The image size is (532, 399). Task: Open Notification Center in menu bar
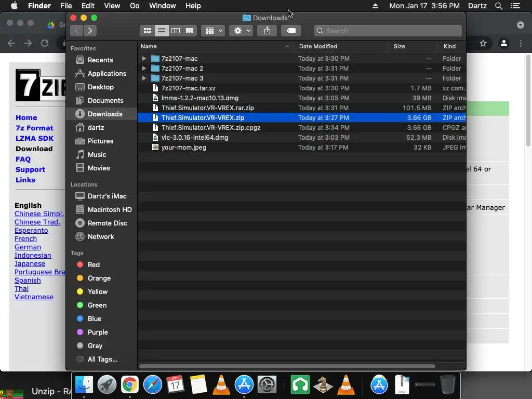515,6
